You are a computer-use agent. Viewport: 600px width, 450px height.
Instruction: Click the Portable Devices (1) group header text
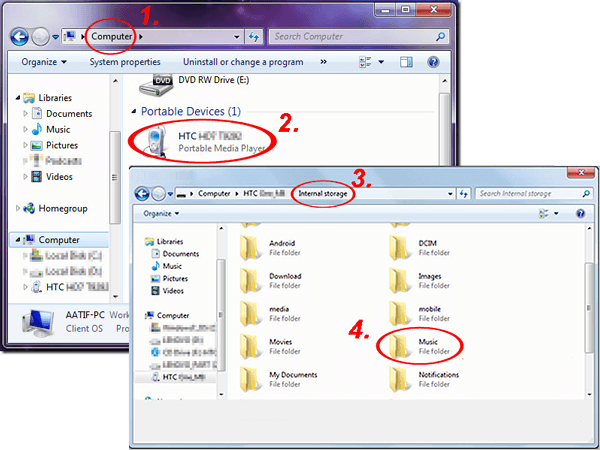coord(191,111)
